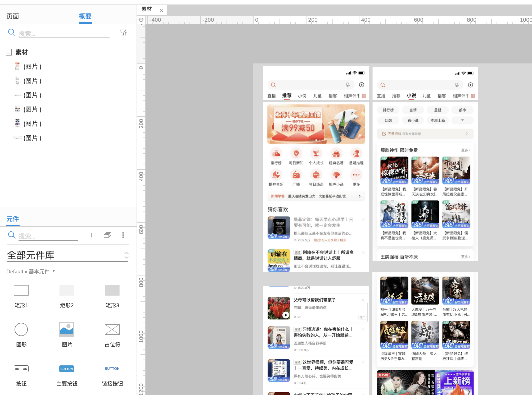The image size is (532, 395).
Task: Click the 言情 tag button
Action: 413,110
